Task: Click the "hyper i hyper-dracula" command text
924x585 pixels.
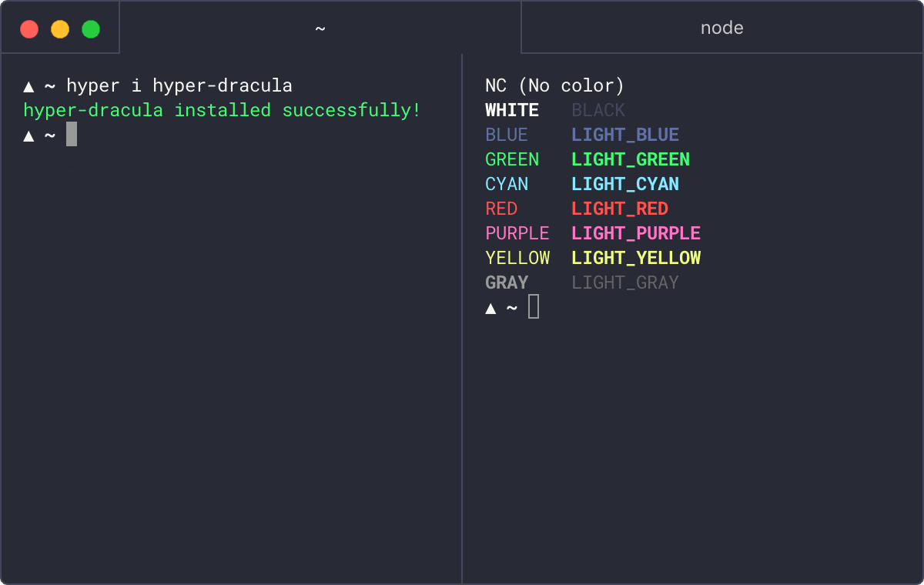Action: (179, 85)
